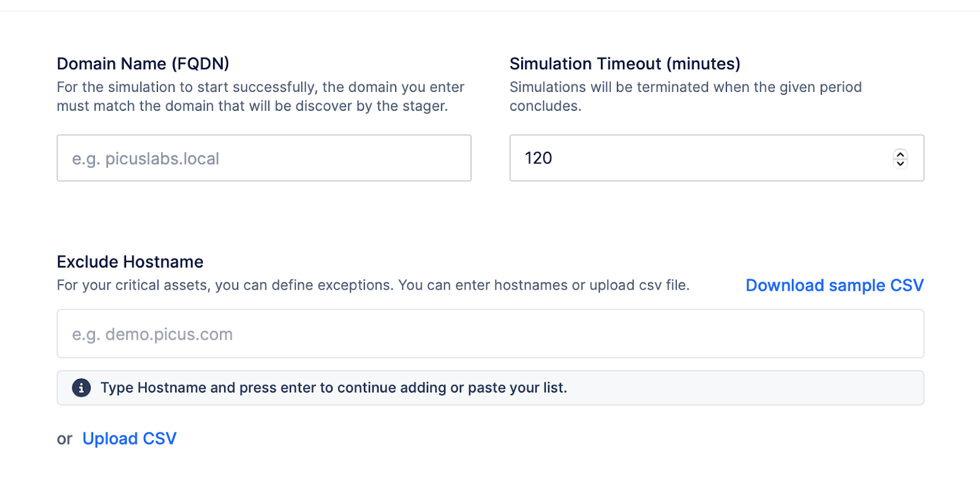
Task: Decrease timeout with the stepper down arrow
Action: [900, 163]
